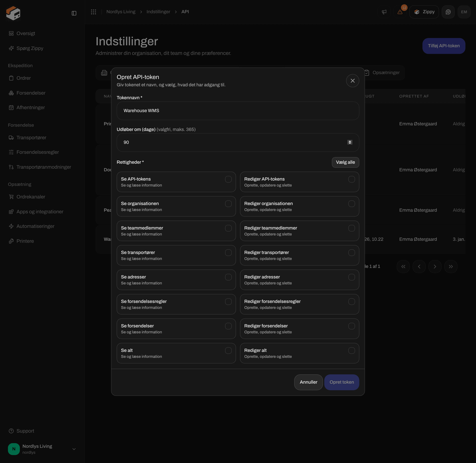Click Opret token button
The image size is (476, 463).
pos(342,382)
